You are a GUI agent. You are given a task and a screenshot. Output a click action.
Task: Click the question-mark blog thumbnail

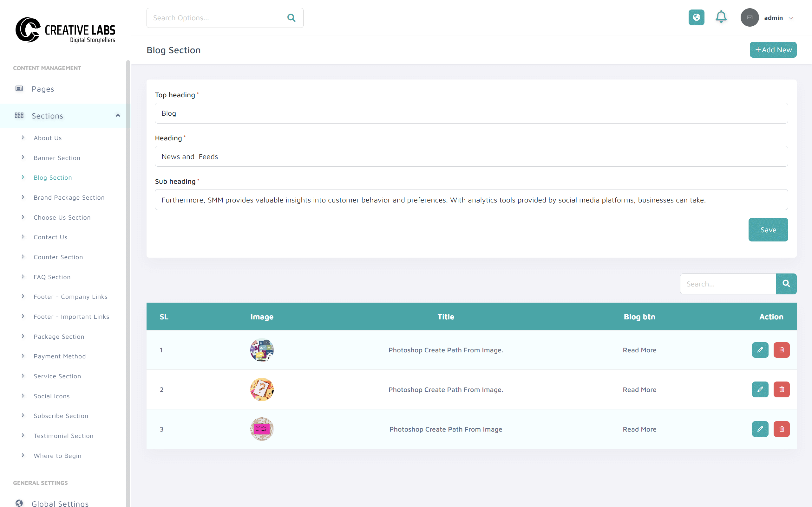point(262,389)
